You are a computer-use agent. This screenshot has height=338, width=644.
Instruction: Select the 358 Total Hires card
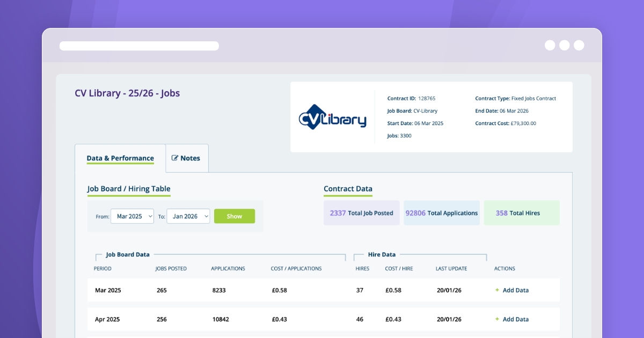tap(522, 213)
